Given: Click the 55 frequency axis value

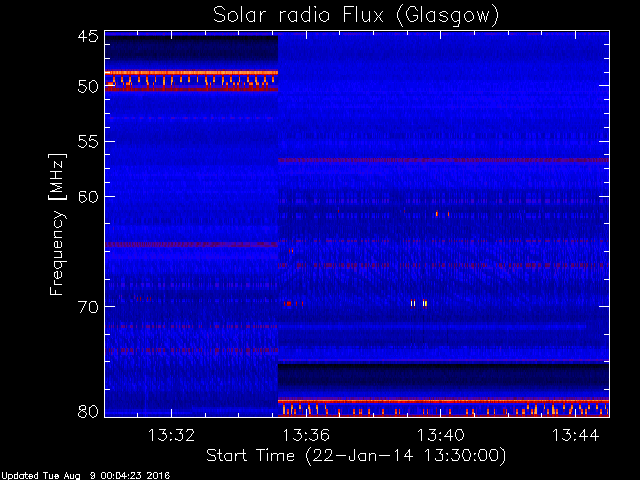Looking at the screenshot, I should coord(89,142).
